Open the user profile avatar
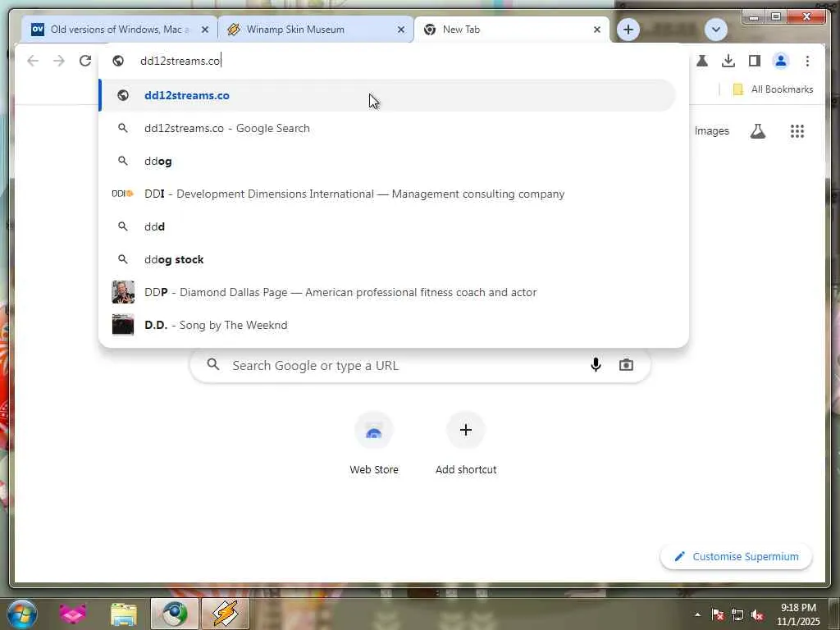The height and width of the screenshot is (630, 840). click(x=781, y=61)
